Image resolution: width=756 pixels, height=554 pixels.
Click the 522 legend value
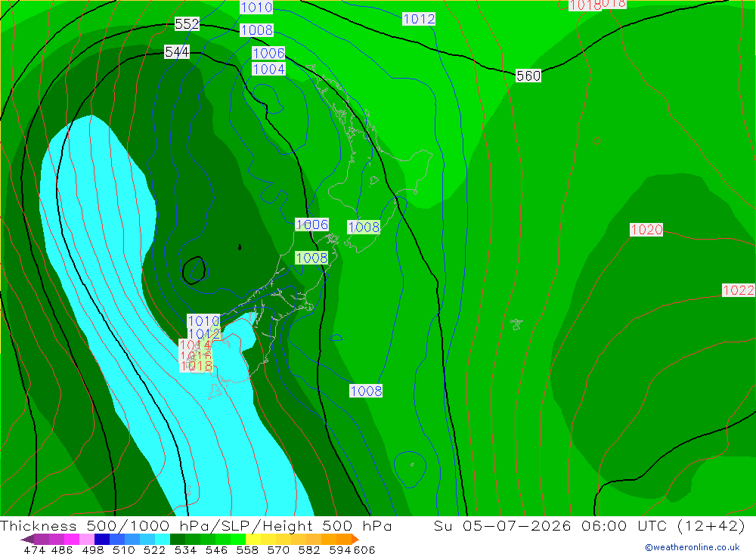coord(155,549)
